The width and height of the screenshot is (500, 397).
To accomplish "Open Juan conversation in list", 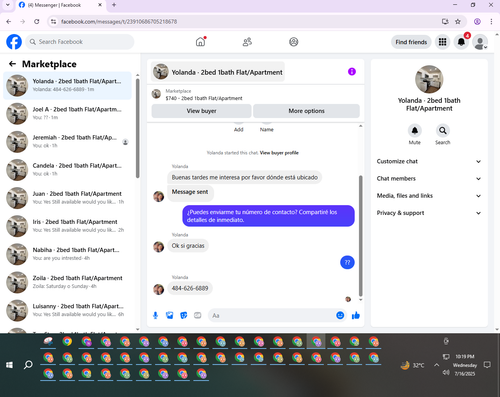I will pyautogui.click(x=68, y=198).
